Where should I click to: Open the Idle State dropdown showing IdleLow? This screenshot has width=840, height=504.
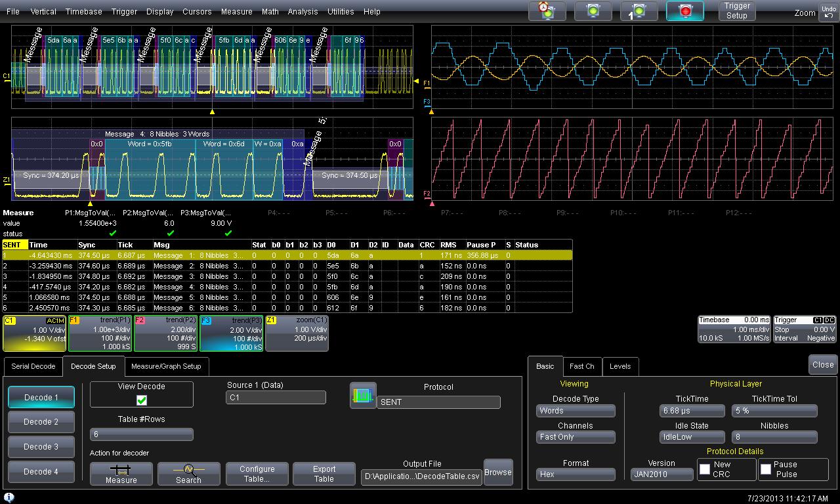[692, 437]
